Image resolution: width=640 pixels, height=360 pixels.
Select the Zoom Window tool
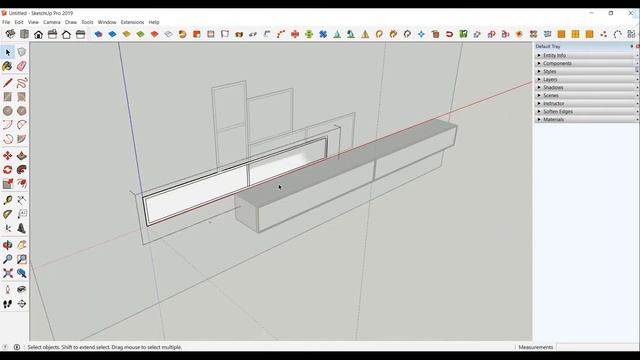[x=22, y=259]
